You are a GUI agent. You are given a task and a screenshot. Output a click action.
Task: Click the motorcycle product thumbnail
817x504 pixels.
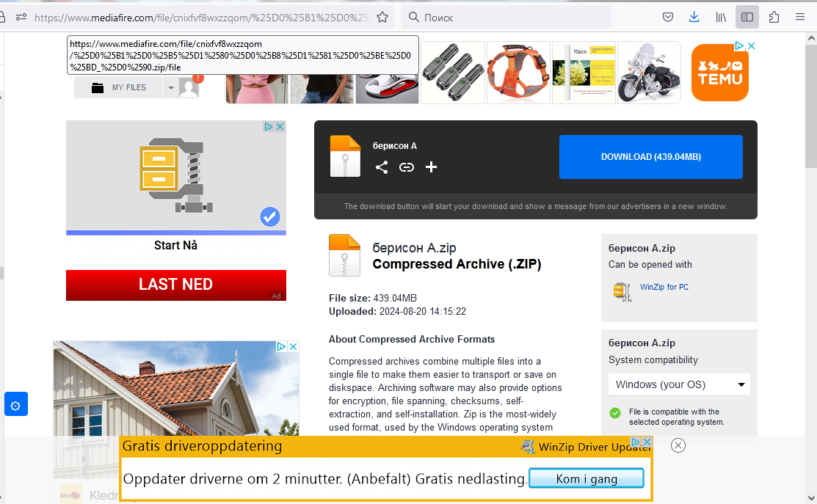pyautogui.click(x=649, y=73)
